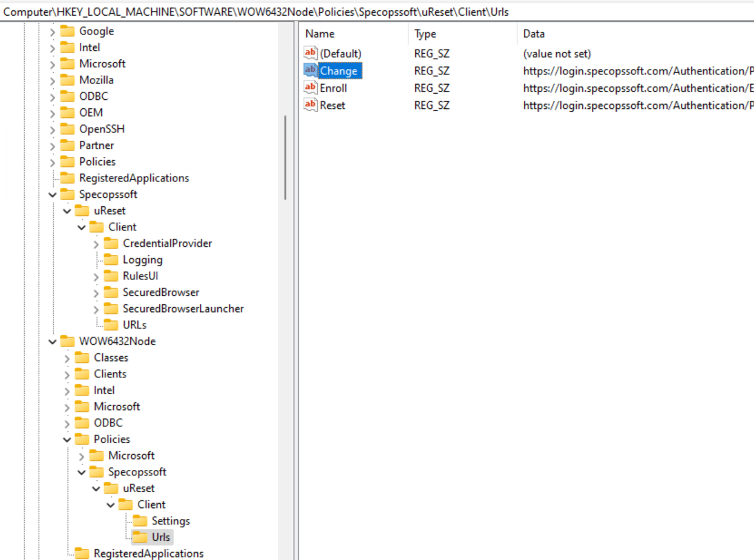Select the Settings key label

[171, 521]
